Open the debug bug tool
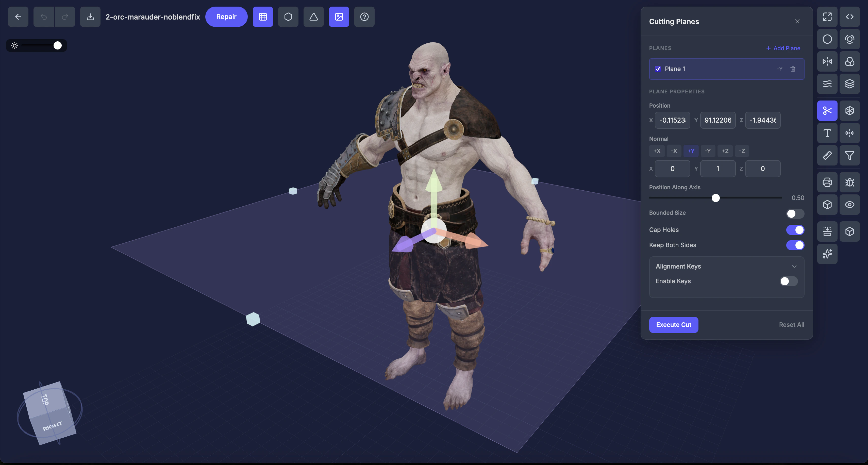 [849, 182]
